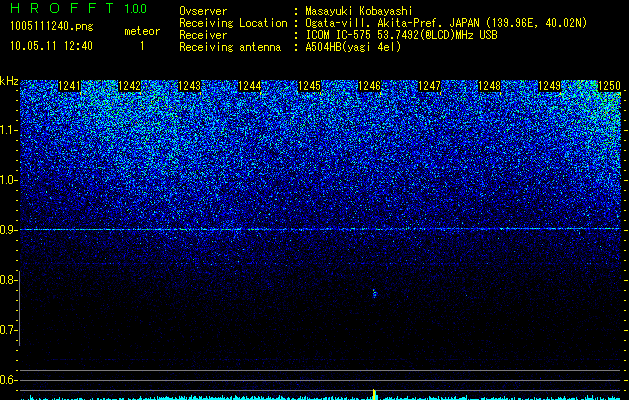629x400 pixels.
Task: Select the 1245 time marker label
Action: (x=310, y=86)
